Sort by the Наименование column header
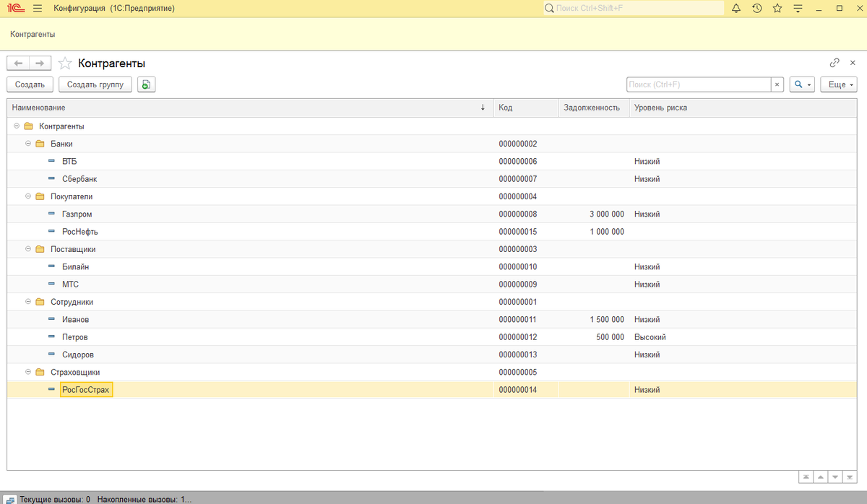Screen dimensions: 867x504 point(249,108)
